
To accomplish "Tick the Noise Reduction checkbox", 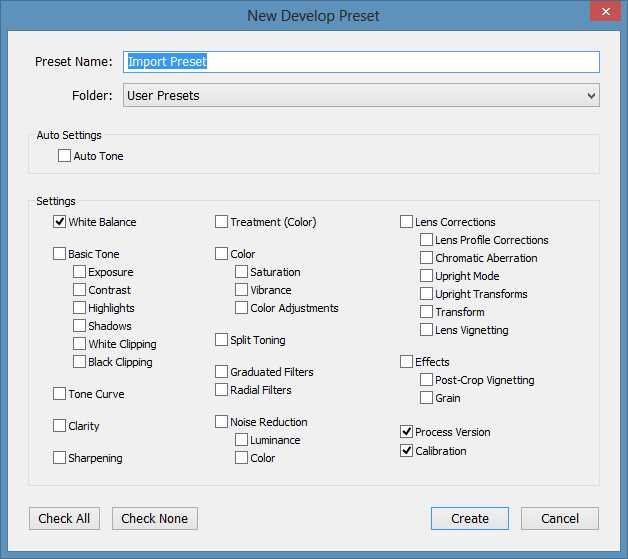I will (222, 422).
